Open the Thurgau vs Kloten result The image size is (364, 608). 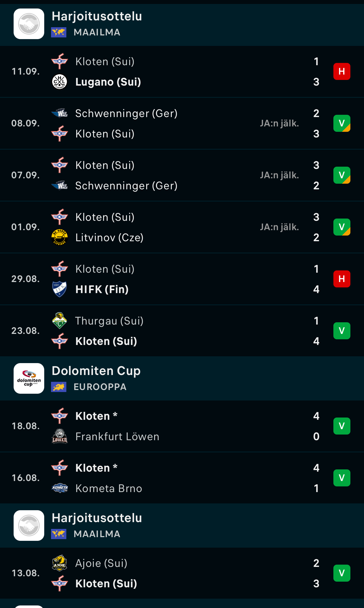pyautogui.click(x=182, y=331)
